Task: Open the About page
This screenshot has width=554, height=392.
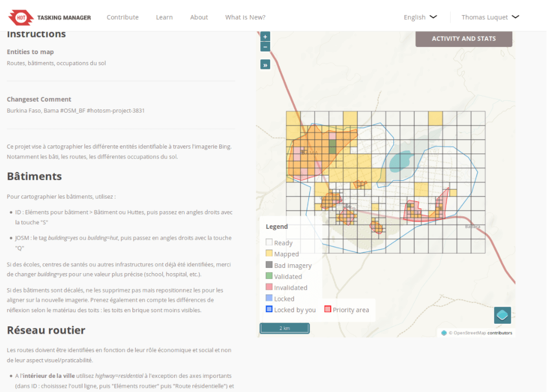Action: (x=199, y=17)
